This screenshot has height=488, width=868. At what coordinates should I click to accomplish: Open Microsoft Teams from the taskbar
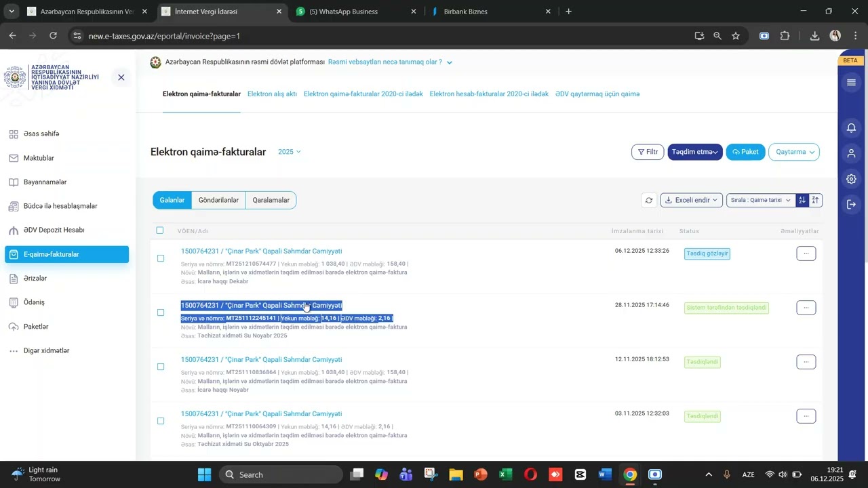(x=406, y=474)
